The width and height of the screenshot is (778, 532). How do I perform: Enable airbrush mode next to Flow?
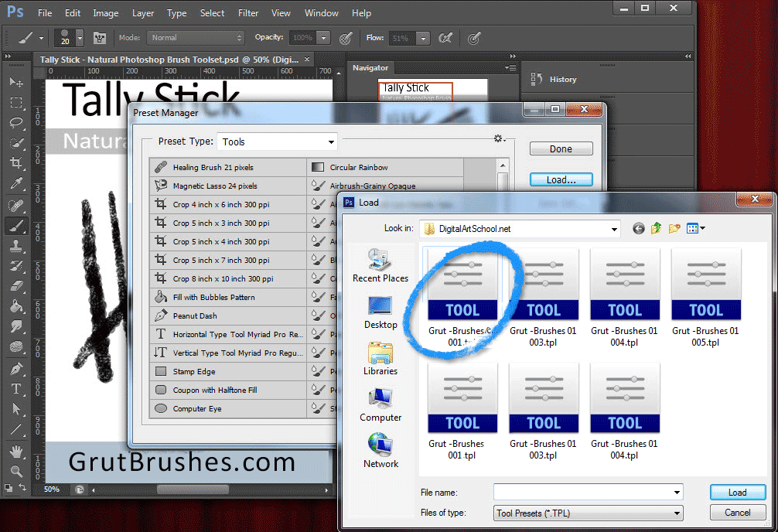[x=445, y=38]
